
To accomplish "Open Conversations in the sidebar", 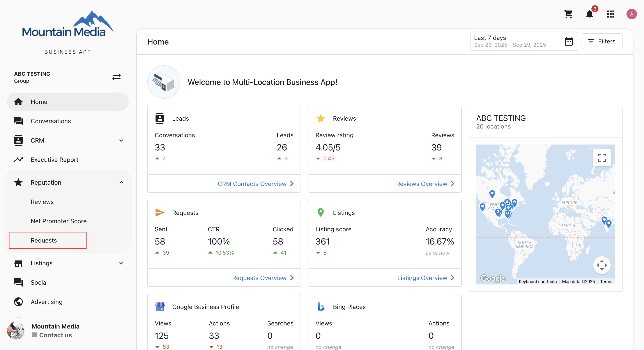I will [x=51, y=121].
